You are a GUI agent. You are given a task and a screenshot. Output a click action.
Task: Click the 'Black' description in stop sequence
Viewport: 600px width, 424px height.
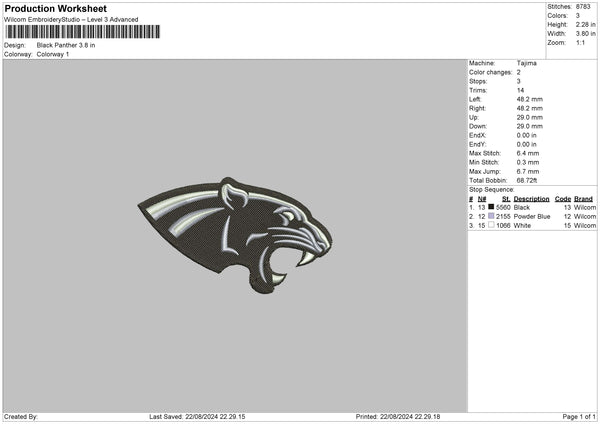tap(522, 207)
